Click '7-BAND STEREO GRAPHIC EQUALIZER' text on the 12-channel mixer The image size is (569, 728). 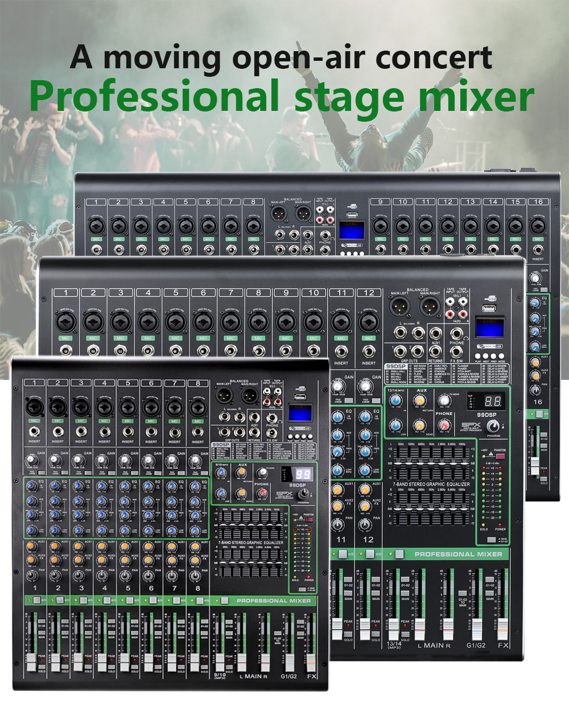tap(431, 484)
